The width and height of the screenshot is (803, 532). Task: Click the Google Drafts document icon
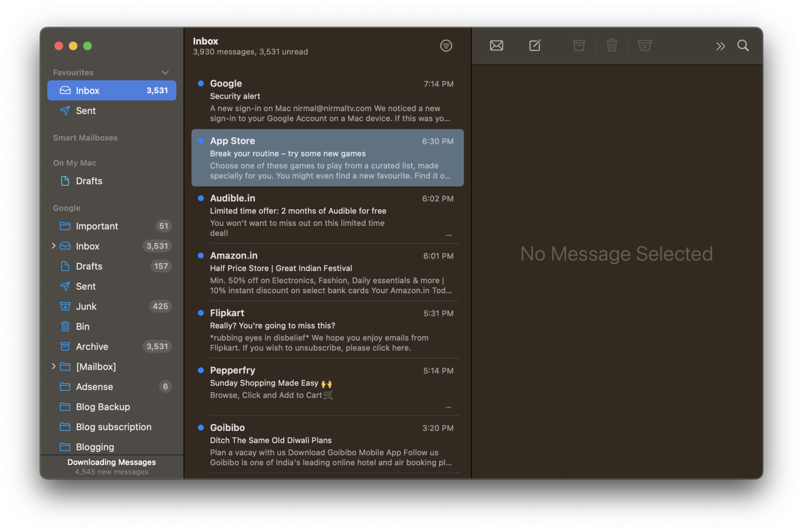[65, 266]
